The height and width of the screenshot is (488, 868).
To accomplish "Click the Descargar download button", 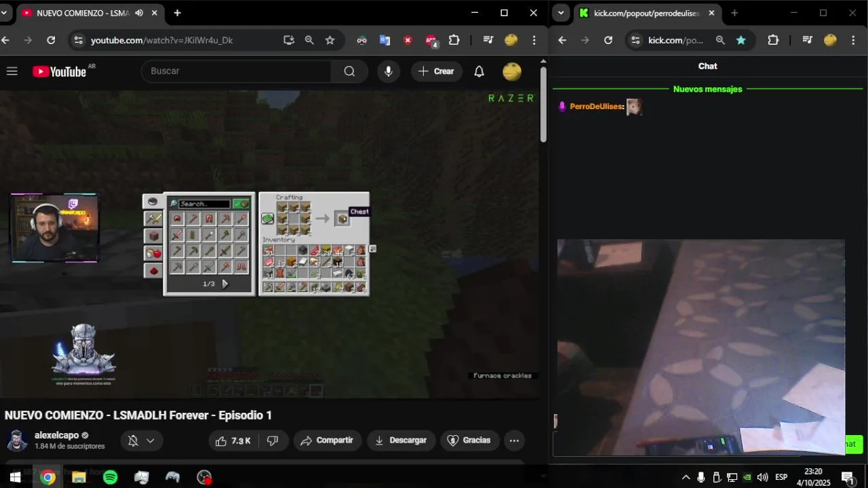I will [401, 441].
